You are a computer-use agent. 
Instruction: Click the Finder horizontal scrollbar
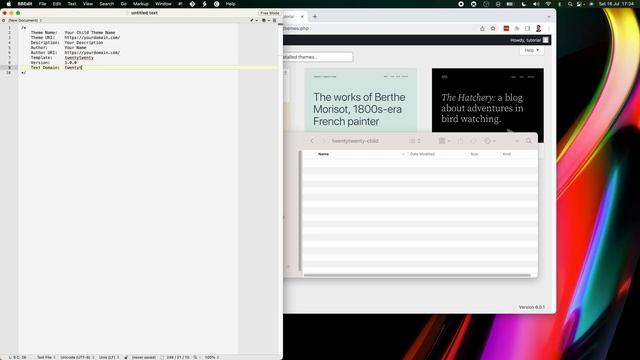(x=417, y=275)
